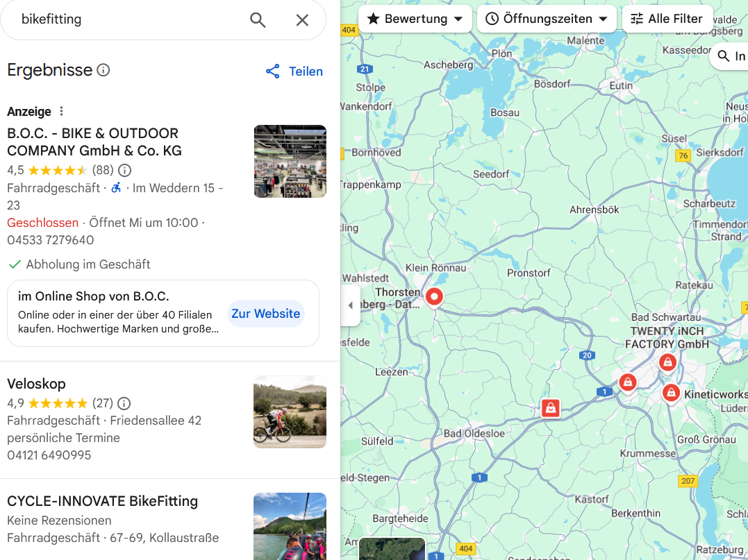
Task: Focus the bikefitting search field
Action: coord(128,19)
